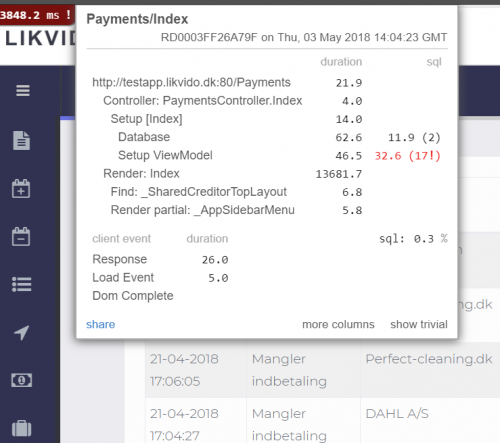Click the Payments URL timing row
Viewport: 500px width, 443px height.
tap(267, 83)
